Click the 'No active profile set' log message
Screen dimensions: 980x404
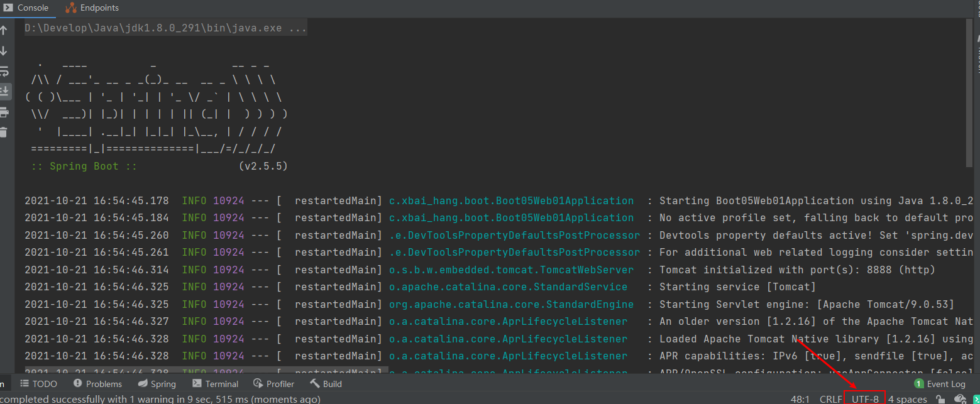tap(816, 218)
